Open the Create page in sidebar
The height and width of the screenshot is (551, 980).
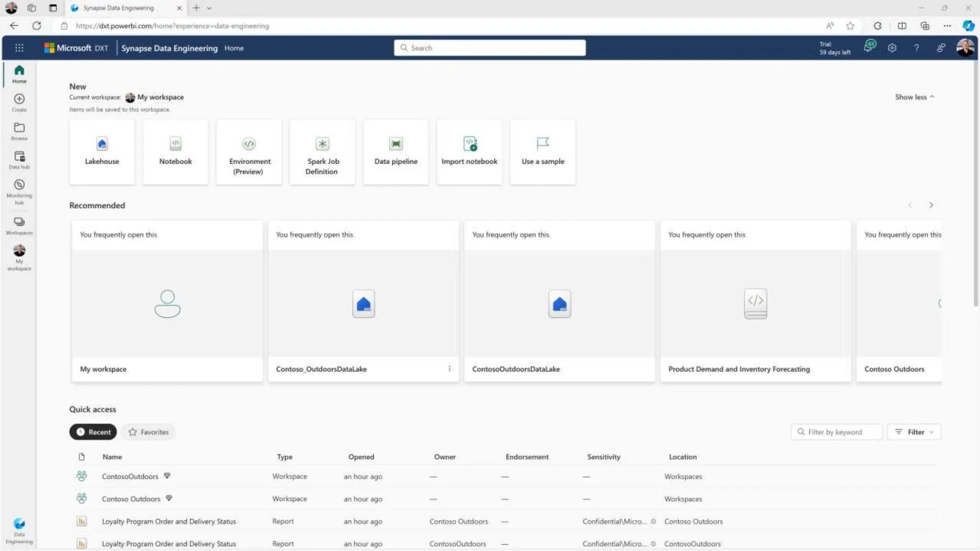[x=19, y=102]
